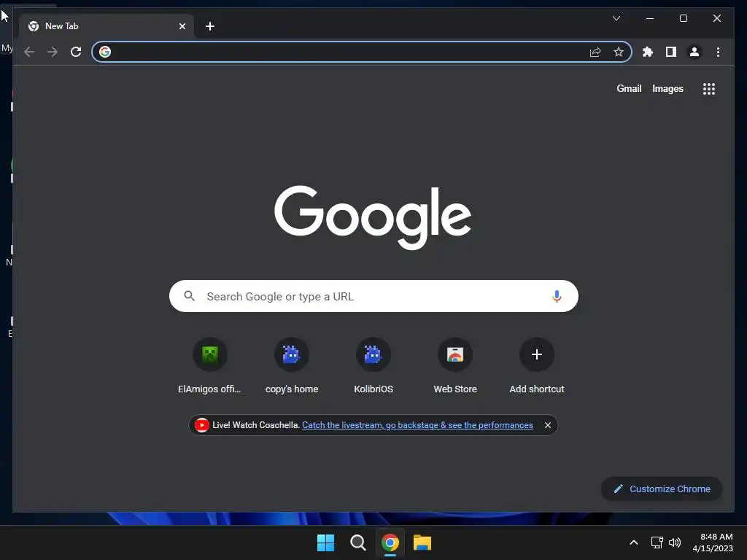Maximize the Chrome window
The image size is (747, 560).
(x=683, y=18)
